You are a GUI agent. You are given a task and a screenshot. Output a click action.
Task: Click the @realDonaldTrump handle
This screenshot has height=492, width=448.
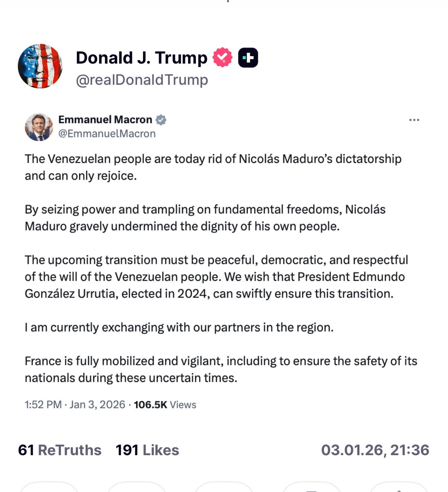pos(142,80)
